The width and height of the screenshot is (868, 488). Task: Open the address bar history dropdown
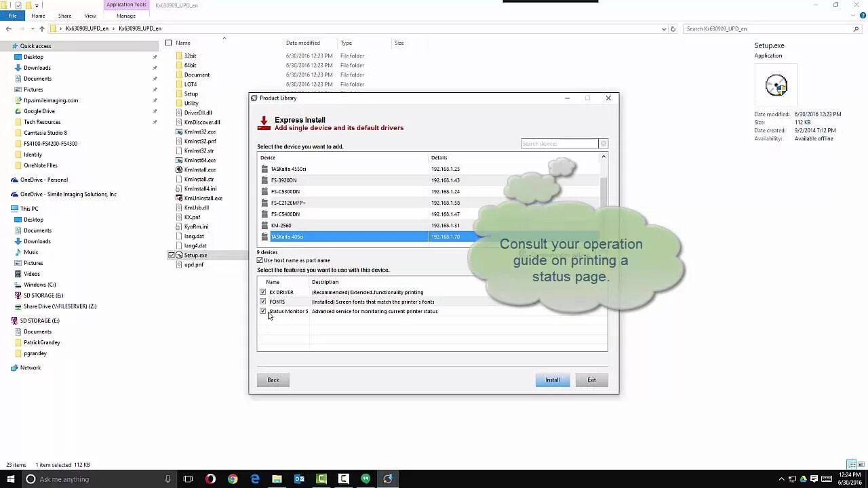(664, 28)
